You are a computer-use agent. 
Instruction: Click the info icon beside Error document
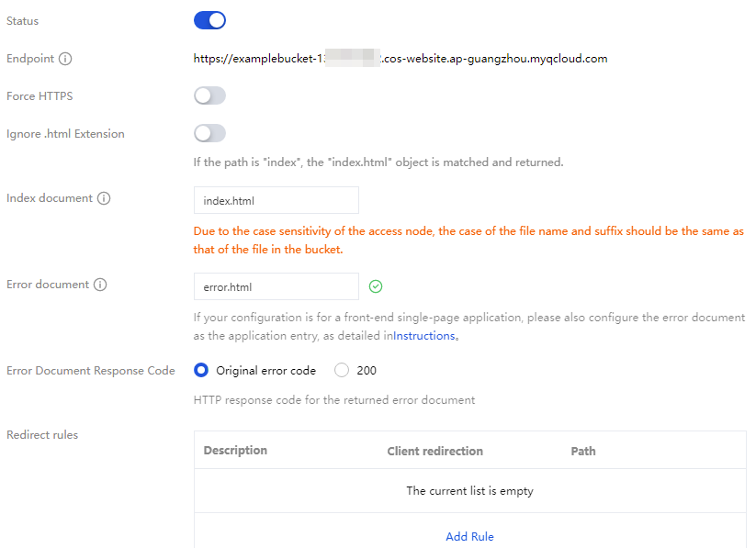(x=100, y=285)
